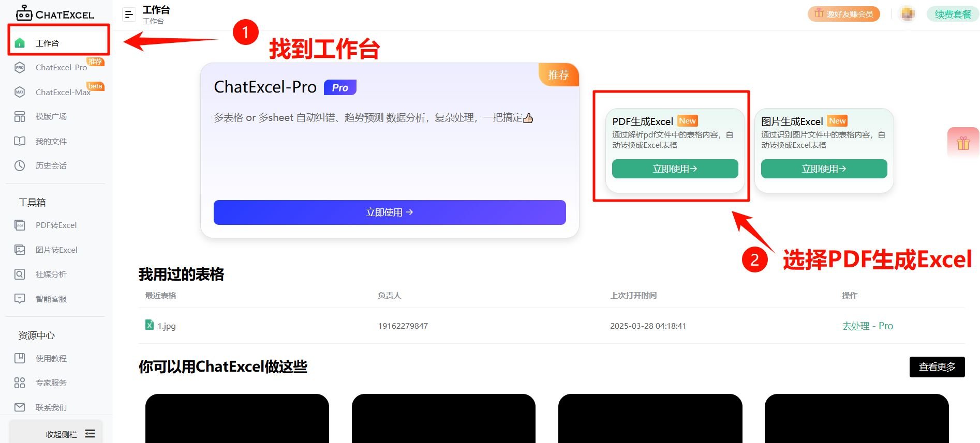Click the 模版广场 template icon
The width and height of the screenshot is (980, 443).
tap(20, 117)
